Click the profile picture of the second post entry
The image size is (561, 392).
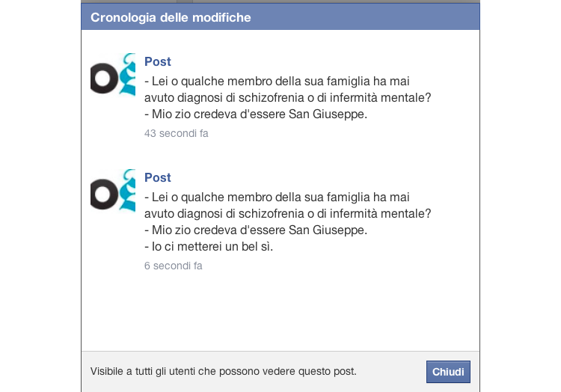click(x=113, y=191)
